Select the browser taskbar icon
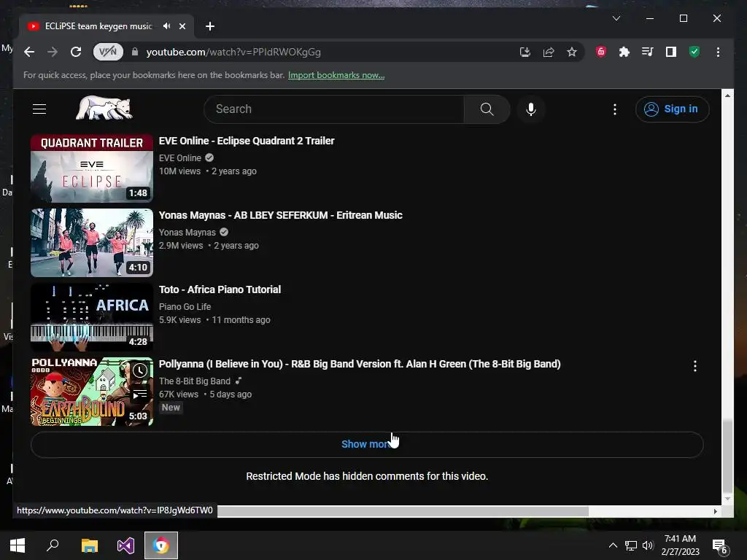 (x=161, y=545)
